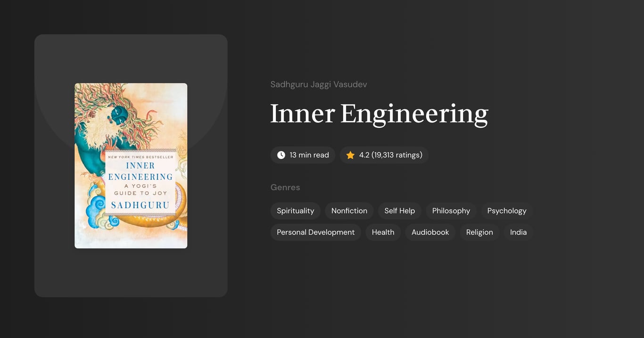Select the Audiobook genre tag
Viewport: 644px width, 338px height.
coord(430,232)
